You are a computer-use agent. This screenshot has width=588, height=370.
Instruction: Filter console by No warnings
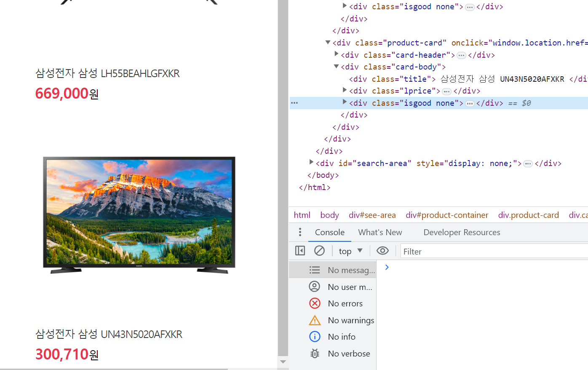[x=333, y=320]
